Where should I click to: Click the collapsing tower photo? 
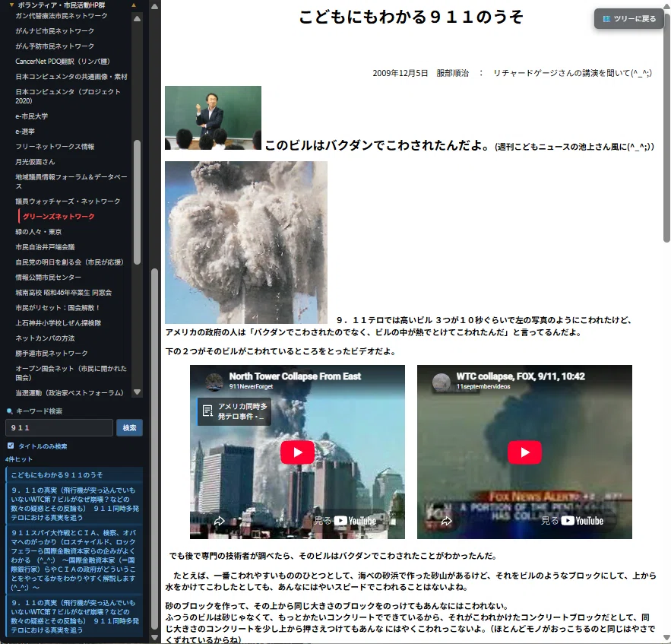[x=246, y=243]
